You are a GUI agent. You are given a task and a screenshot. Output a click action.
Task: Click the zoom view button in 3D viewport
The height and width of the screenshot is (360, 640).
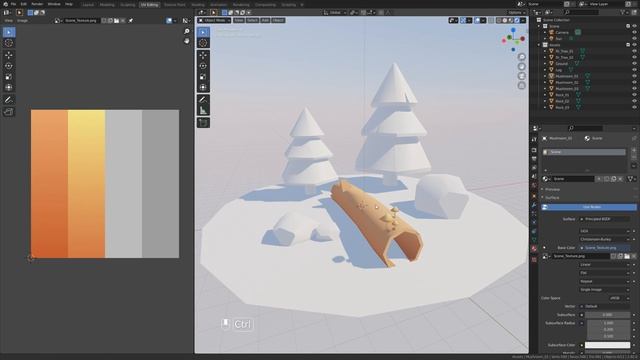(x=522, y=57)
